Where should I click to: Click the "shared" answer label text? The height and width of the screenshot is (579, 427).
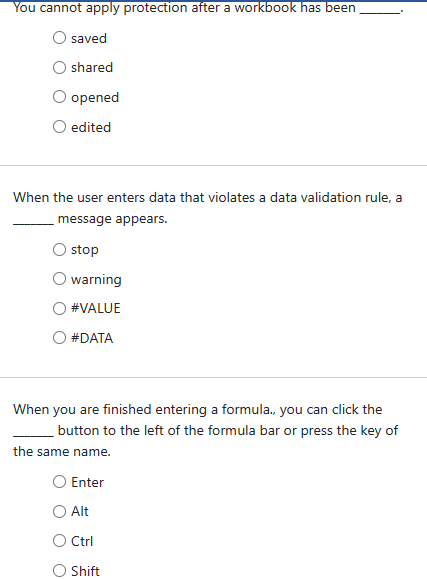[92, 68]
